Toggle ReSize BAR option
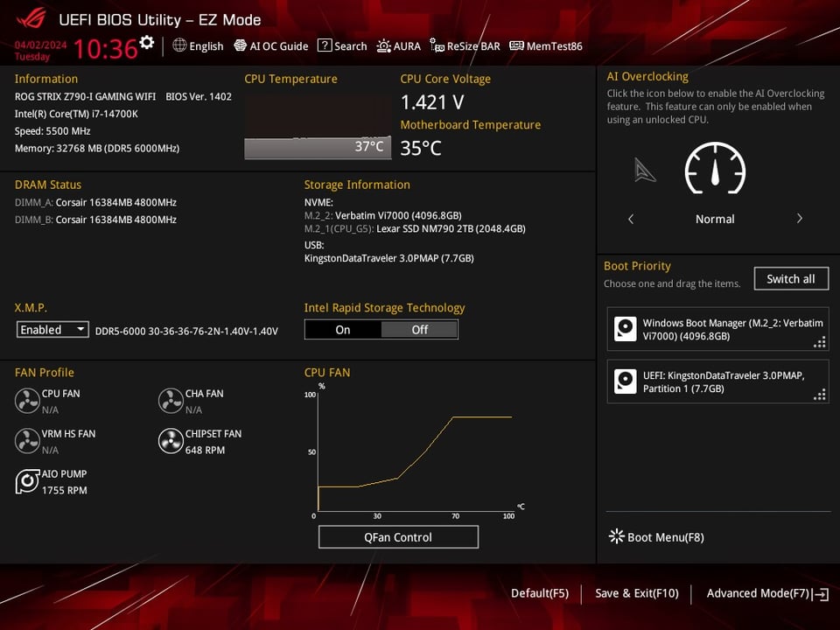 coord(465,46)
